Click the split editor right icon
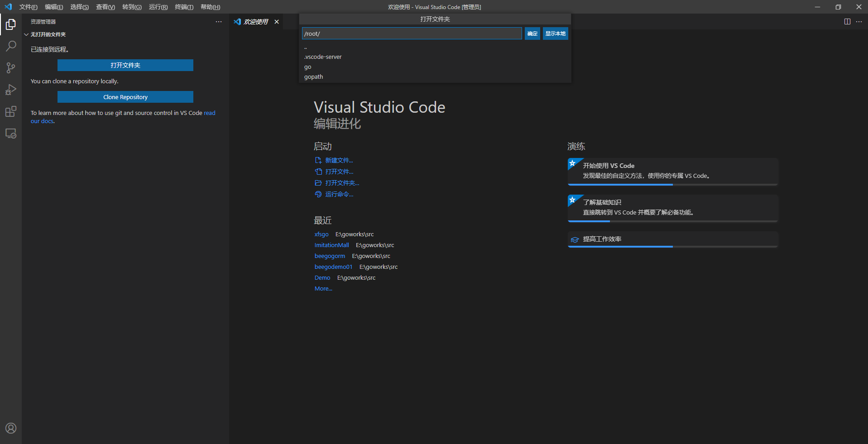Screen dimensions: 868x444 click(847, 22)
